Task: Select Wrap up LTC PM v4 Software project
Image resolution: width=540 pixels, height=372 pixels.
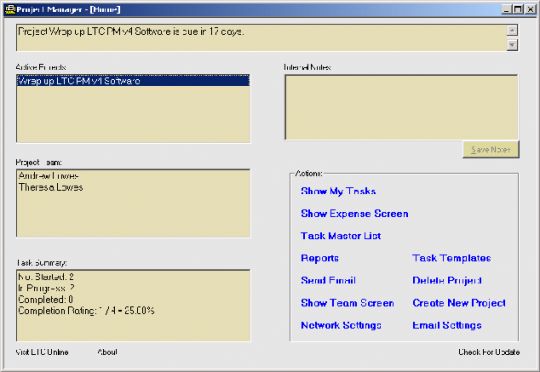Action: click(133, 81)
